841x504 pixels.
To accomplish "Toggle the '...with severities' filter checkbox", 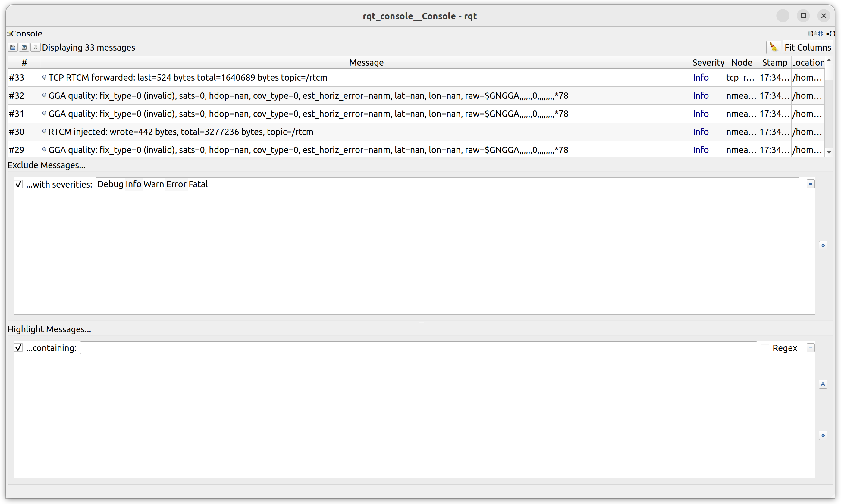I will click(x=18, y=184).
